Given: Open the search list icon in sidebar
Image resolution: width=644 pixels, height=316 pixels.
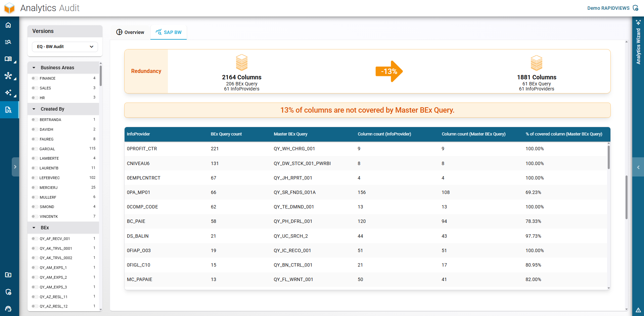Looking at the screenshot, I should coord(8,42).
